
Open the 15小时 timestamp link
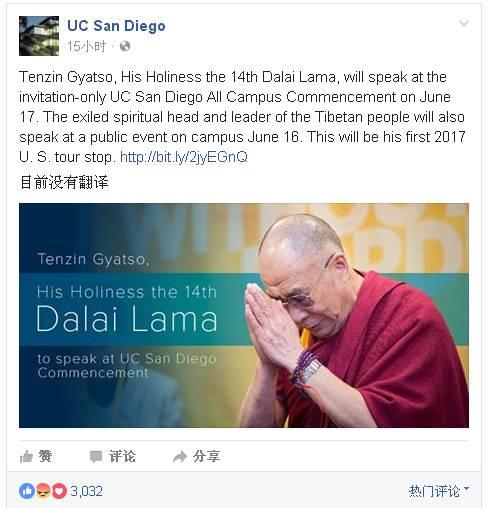[x=86, y=46]
